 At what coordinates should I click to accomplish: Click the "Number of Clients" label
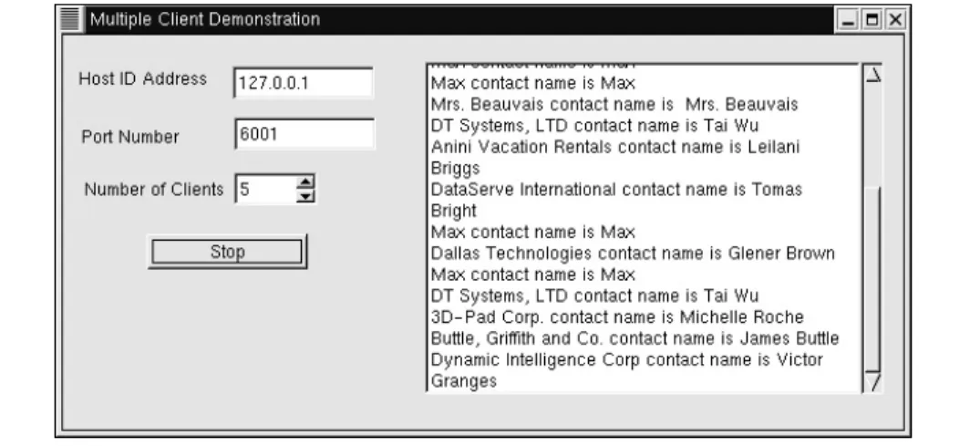(x=154, y=190)
